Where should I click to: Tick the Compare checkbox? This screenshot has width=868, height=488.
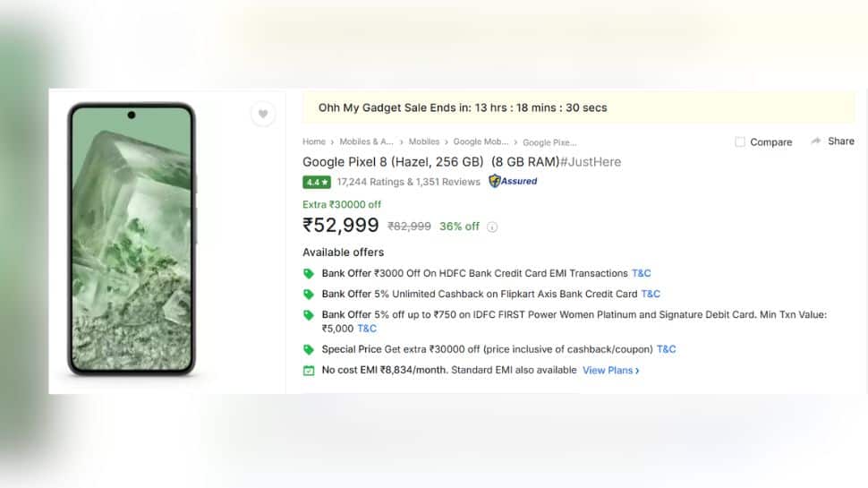coord(740,142)
